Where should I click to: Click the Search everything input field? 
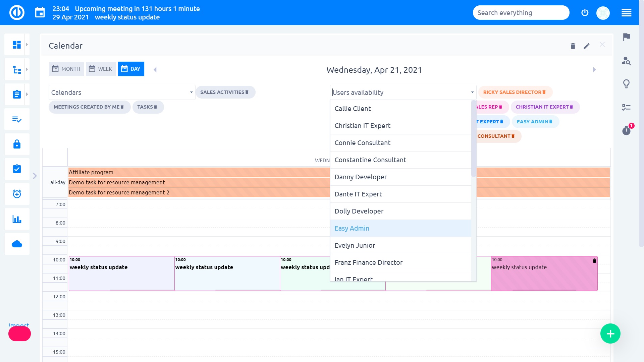521,13
